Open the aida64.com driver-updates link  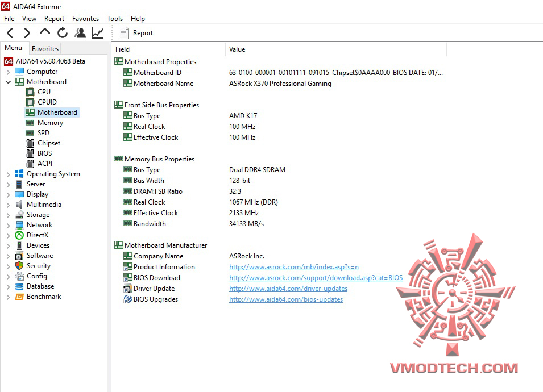[288, 289]
